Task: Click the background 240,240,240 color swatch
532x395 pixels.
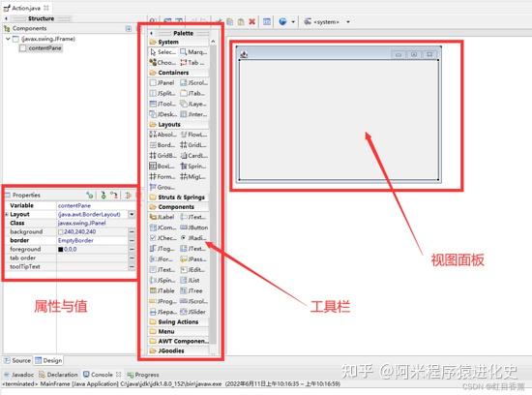Action: 61,232
